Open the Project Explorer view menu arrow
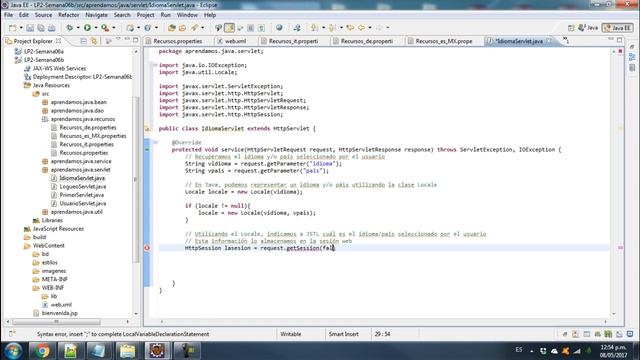640x360 pixels. 118,40
